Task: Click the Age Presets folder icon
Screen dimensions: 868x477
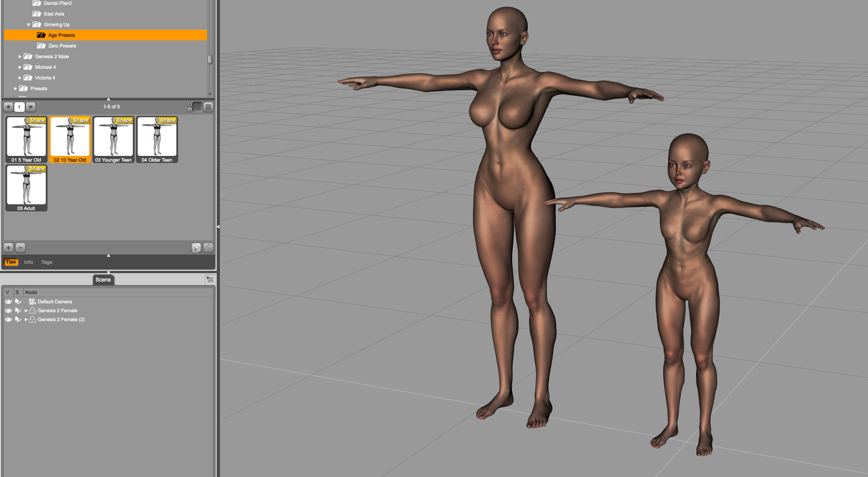Action: tap(41, 35)
